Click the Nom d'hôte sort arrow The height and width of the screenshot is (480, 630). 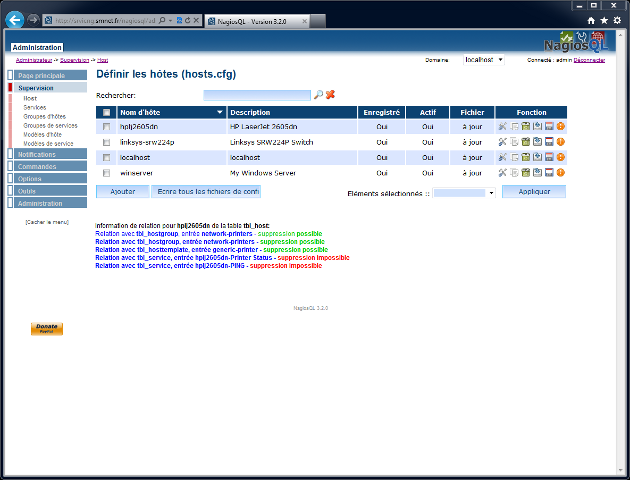pyautogui.click(x=220, y=112)
